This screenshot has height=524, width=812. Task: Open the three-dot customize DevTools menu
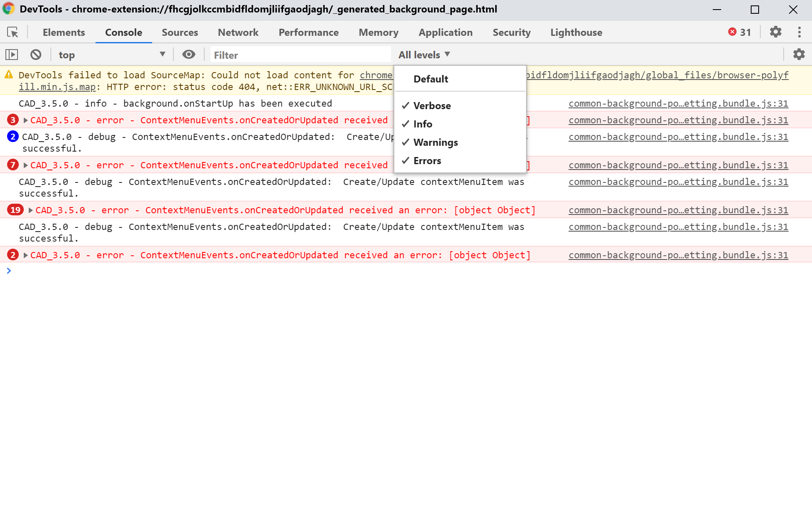pyautogui.click(x=799, y=32)
